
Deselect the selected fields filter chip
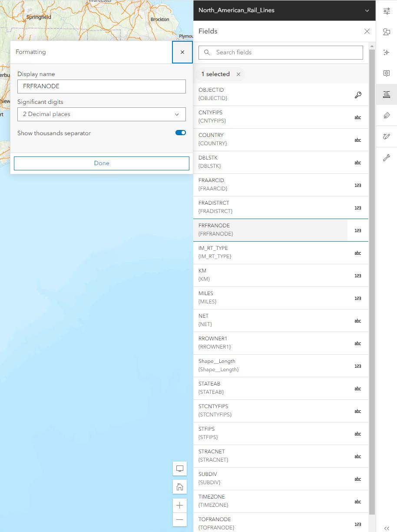click(x=238, y=74)
